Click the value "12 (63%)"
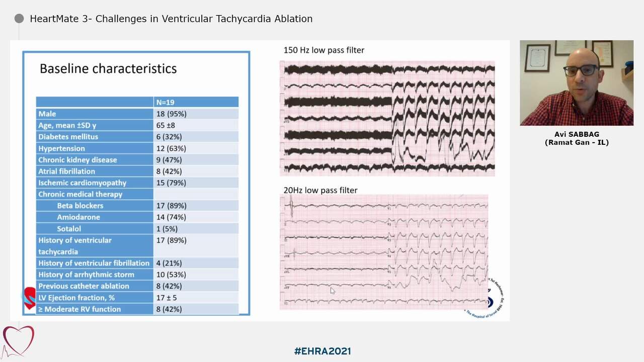Viewport: 644px width, 362px height. pyautogui.click(x=172, y=148)
